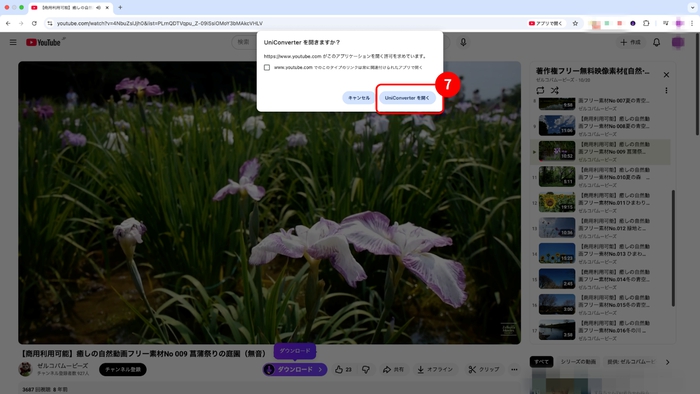700x394 pixels.
Task: Check the always-allow www.youtube.com checkbox
Action: tap(267, 67)
